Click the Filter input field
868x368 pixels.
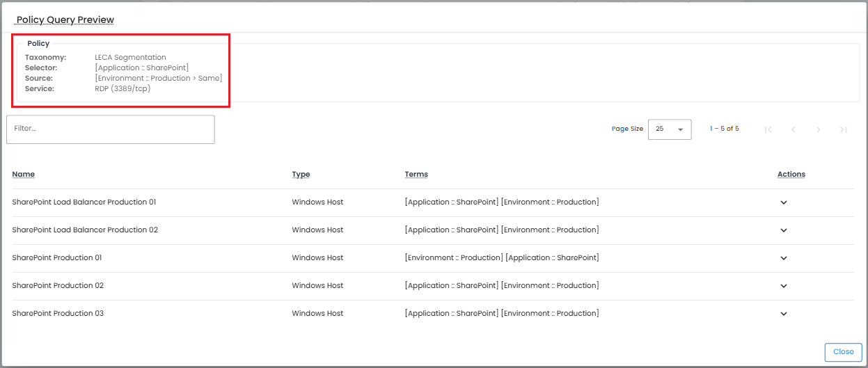click(111, 129)
